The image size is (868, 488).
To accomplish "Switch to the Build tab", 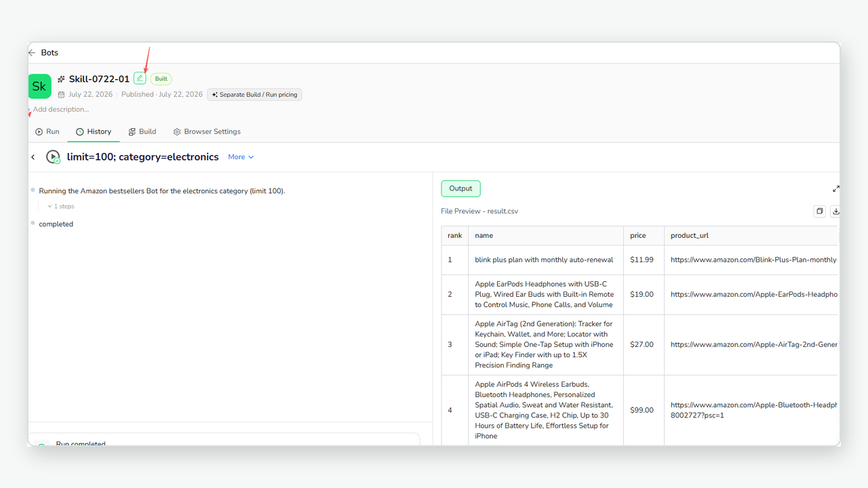I will point(142,131).
